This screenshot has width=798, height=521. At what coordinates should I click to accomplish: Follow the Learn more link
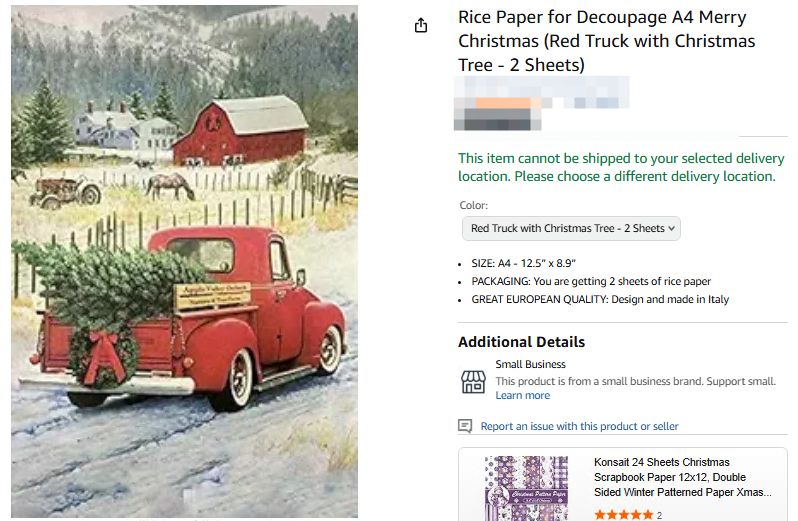pos(522,396)
